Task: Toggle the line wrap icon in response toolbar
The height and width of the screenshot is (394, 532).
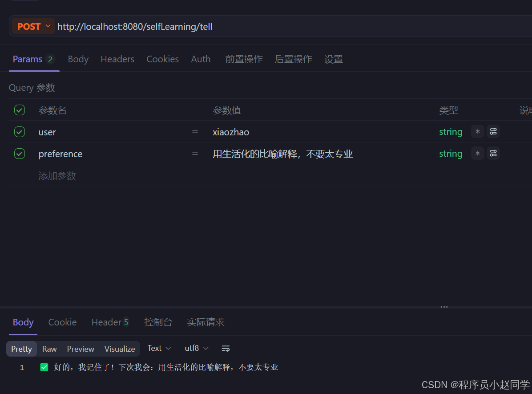Action: click(x=226, y=349)
